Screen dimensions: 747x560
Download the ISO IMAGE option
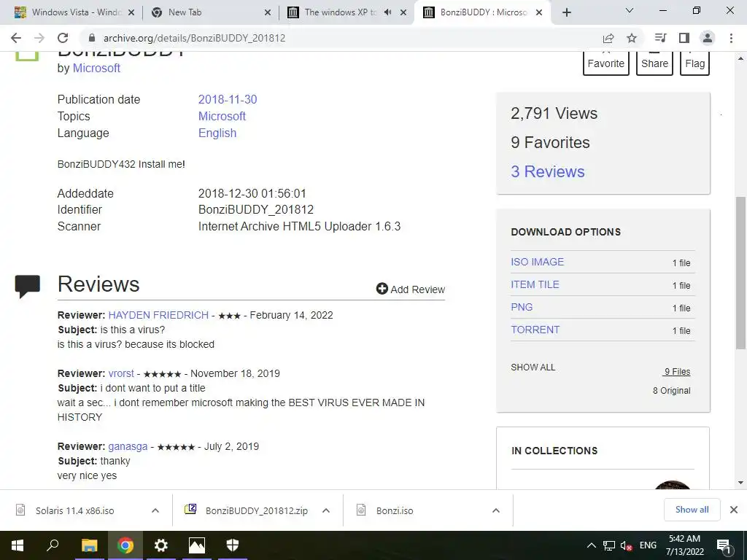point(537,262)
